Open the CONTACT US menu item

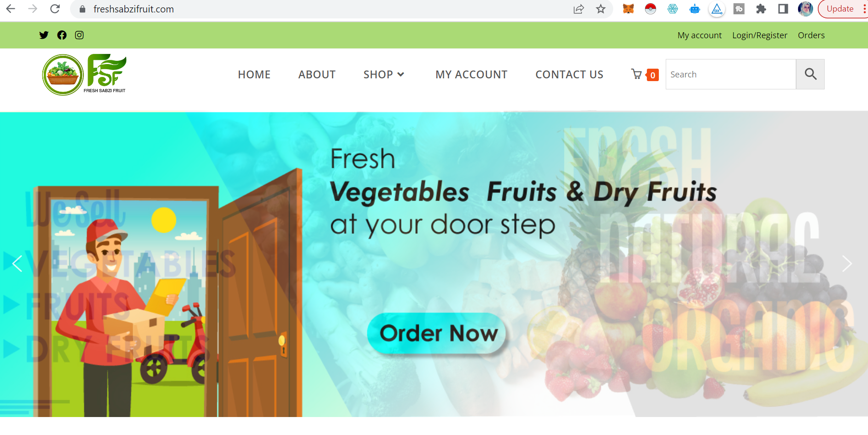click(x=569, y=74)
